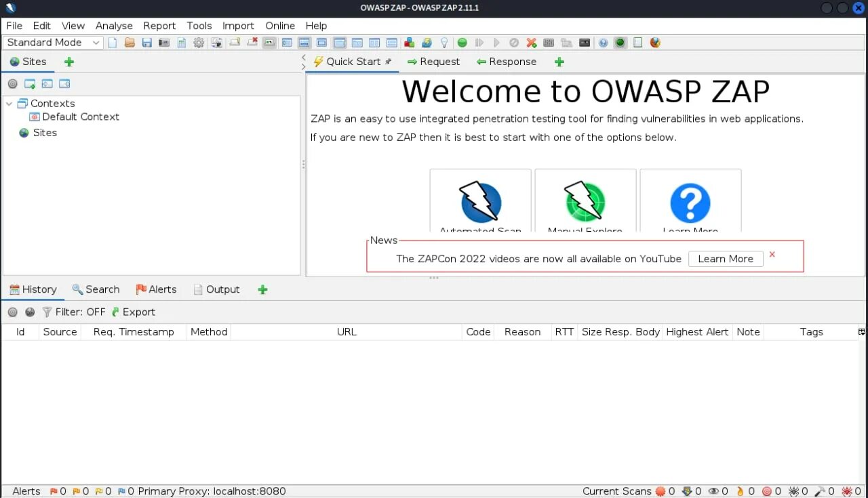This screenshot has height=498, width=868.
Task: Click the Primary Proxy localhost:8080 status text
Action: pos(212,491)
